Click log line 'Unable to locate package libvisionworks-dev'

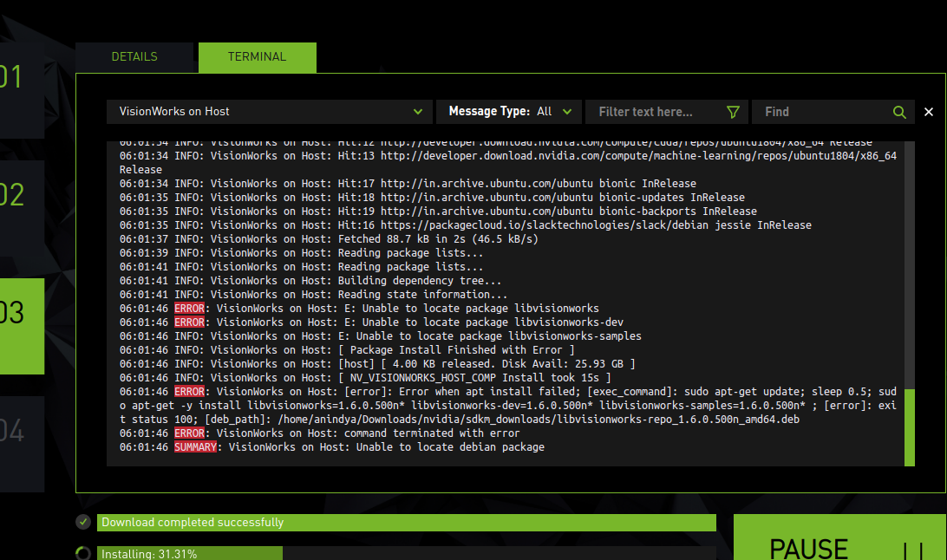[x=371, y=322]
